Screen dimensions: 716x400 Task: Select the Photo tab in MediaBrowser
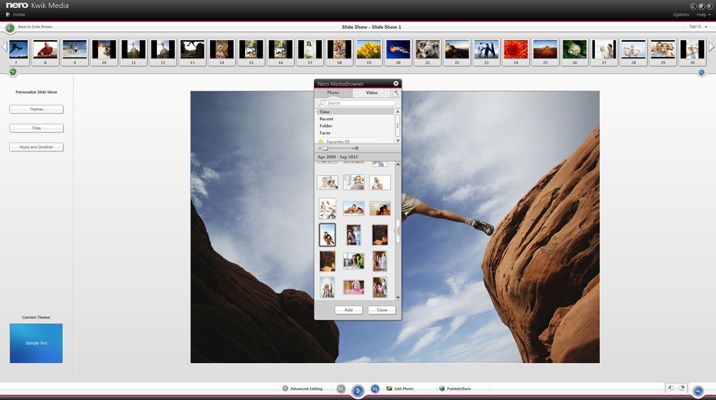coord(333,92)
